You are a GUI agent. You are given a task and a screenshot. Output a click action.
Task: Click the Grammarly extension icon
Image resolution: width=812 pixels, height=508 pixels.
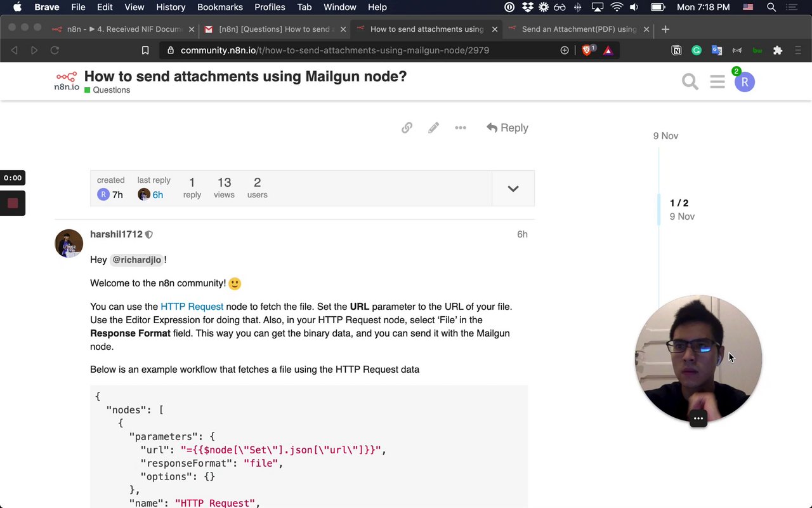point(697,50)
